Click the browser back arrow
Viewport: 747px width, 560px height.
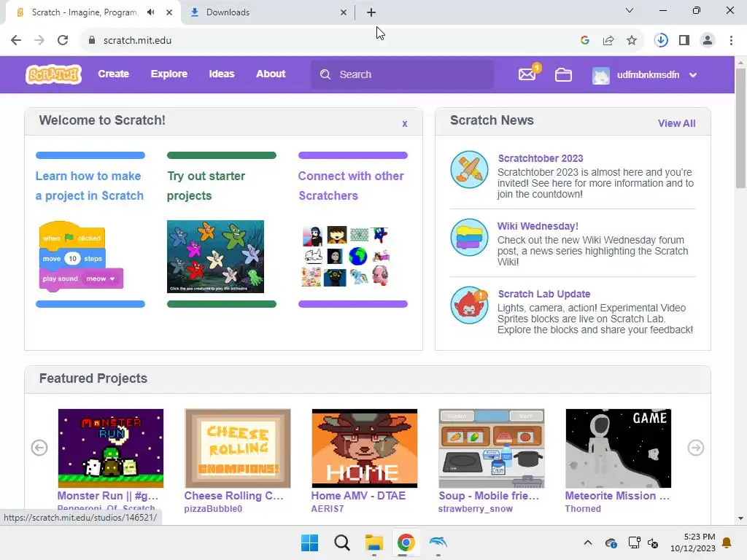[16, 41]
